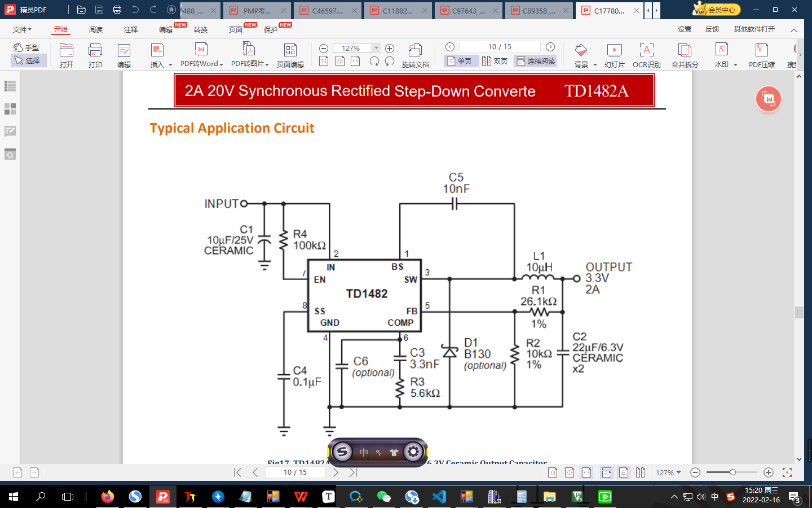Activate the 选择 selection tool

(28, 60)
